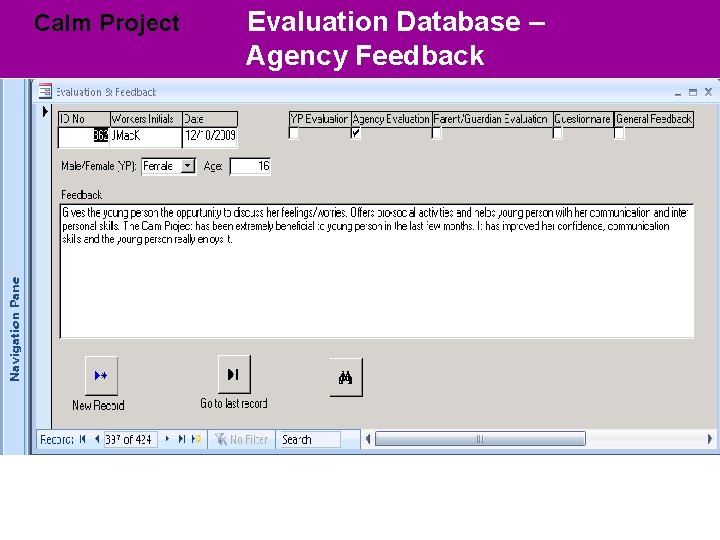Viewport: 720px width, 540px height.
Task: Minimize the Evaluation & Feedback form window
Action: click(678, 93)
